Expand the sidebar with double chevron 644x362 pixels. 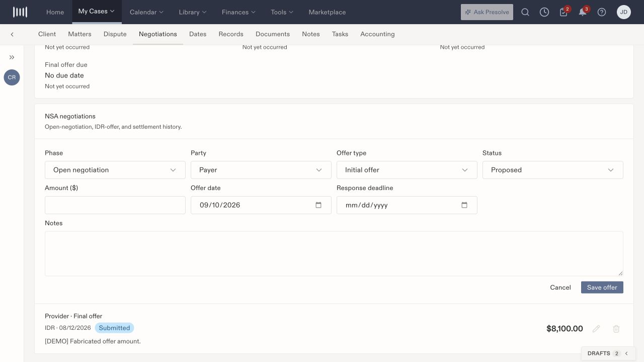(12, 57)
